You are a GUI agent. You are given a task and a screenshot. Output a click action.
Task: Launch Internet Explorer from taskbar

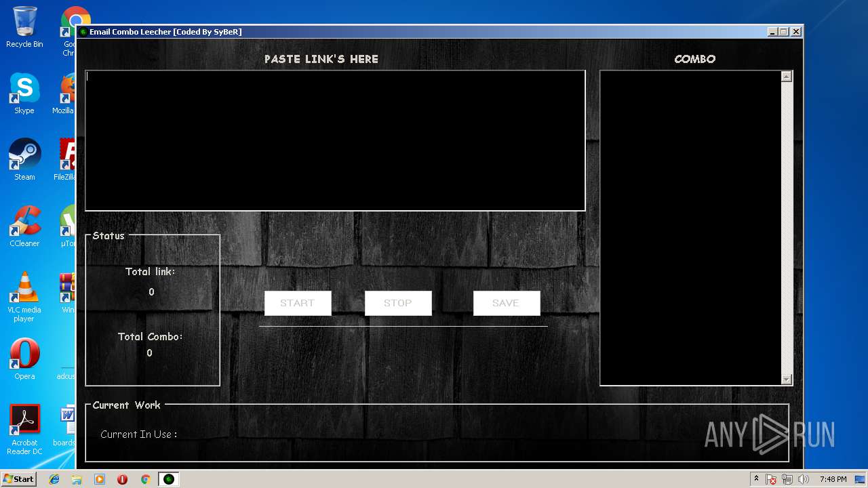[x=54, y=479]
